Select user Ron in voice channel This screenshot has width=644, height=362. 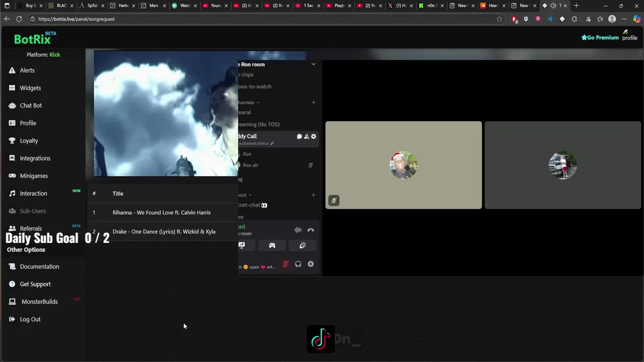pyautogui.click(x=247, y=154)
